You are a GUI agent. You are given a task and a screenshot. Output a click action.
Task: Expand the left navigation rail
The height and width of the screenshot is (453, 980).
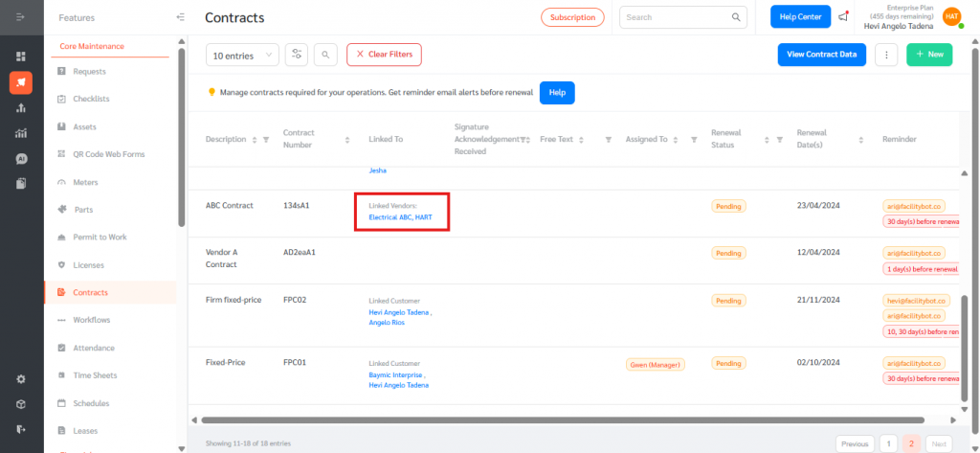tap(21, 17)
